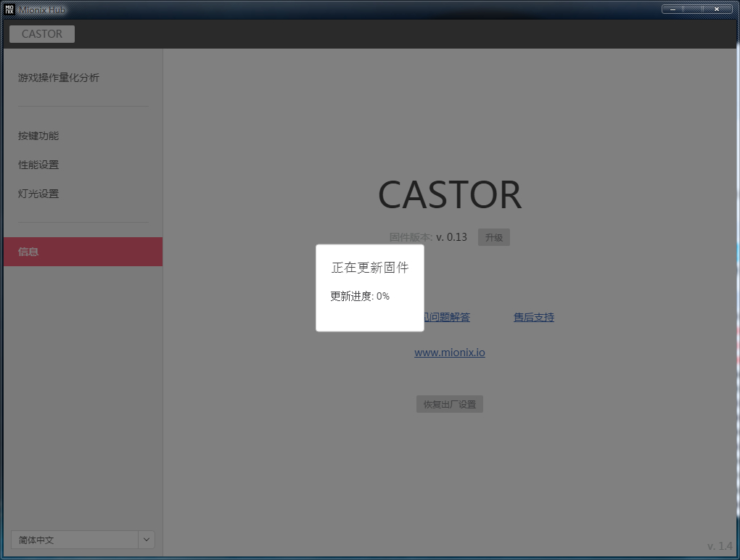740x560 pixels.
Task: Click the 简体中文 language field
Action: click(x=75, y=540)
